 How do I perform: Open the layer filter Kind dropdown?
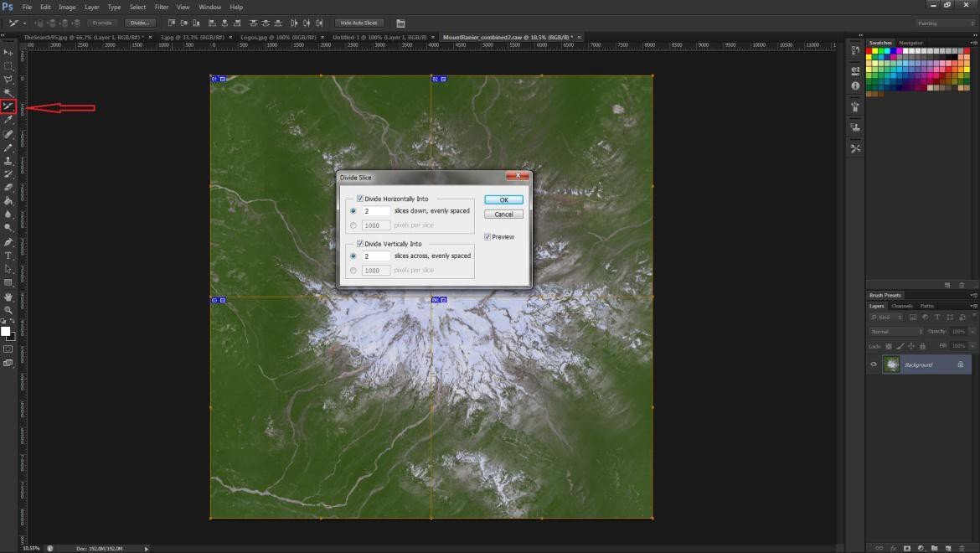886,318
